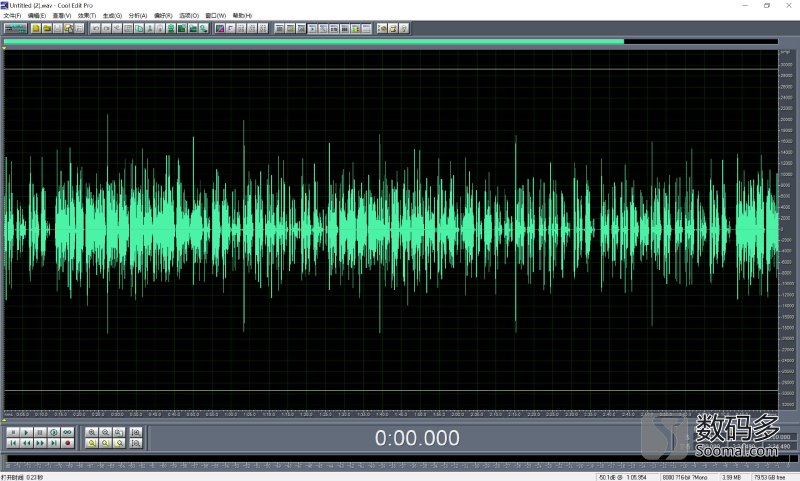Toggle the Pause button
Image resolution: width=800 pixels, height=481 pixels.
point(40,431)
